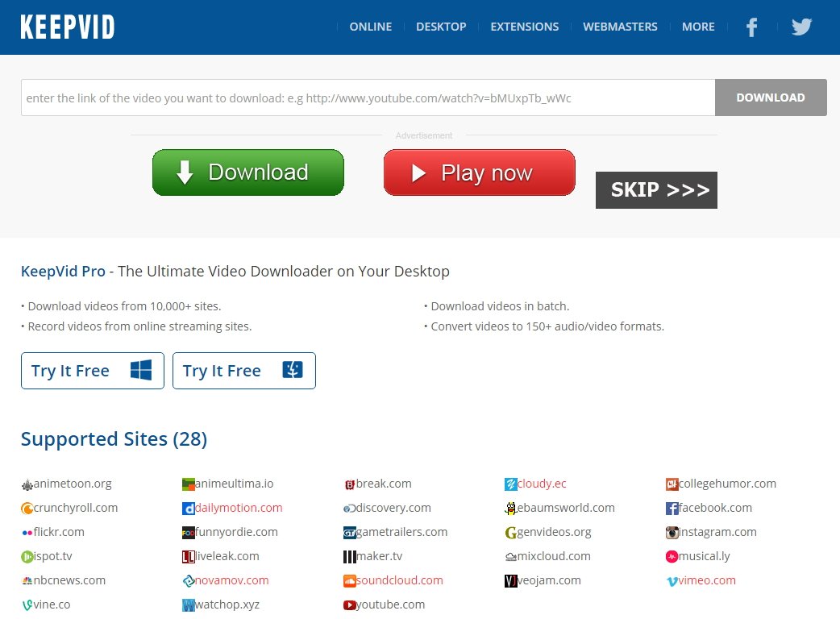
Task: Open the EXTENSIONS menu item
Action: point(525,27)
